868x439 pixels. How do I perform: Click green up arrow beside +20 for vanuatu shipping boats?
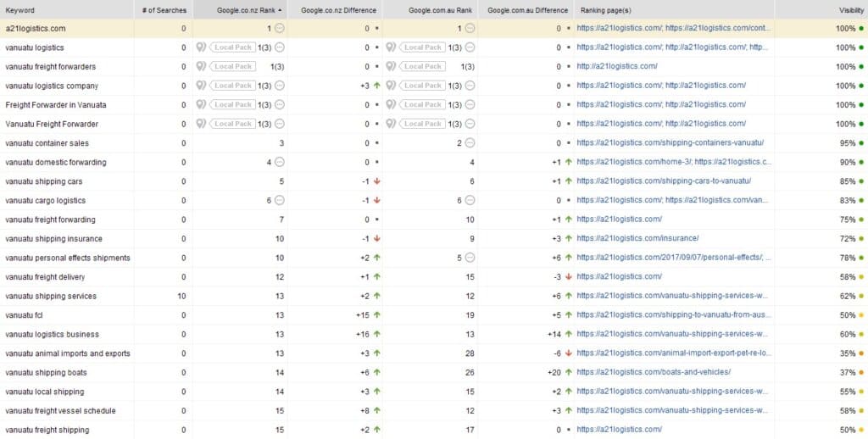click(569, 373)
